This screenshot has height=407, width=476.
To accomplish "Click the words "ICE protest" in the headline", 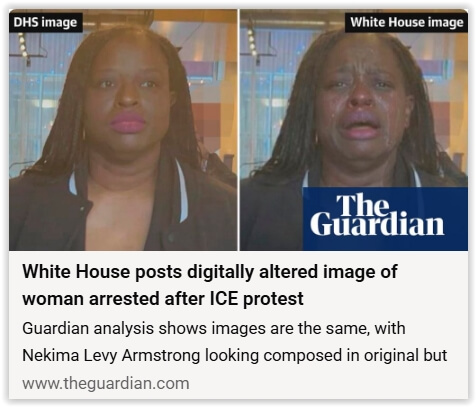I will (x=257, y=298).
